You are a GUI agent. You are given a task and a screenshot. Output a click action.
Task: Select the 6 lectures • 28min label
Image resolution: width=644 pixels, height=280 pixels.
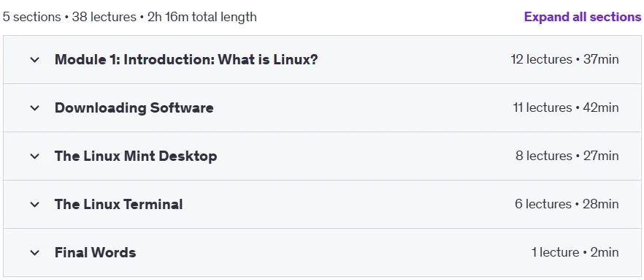tap(567, 204)
